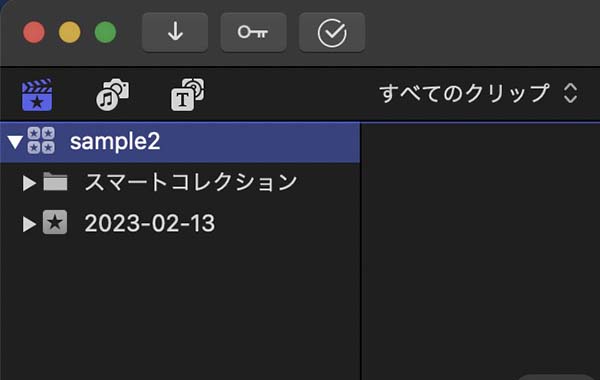The image size is (600, 380).
Task: Click the import media down-arrow button
Action: 175,32
